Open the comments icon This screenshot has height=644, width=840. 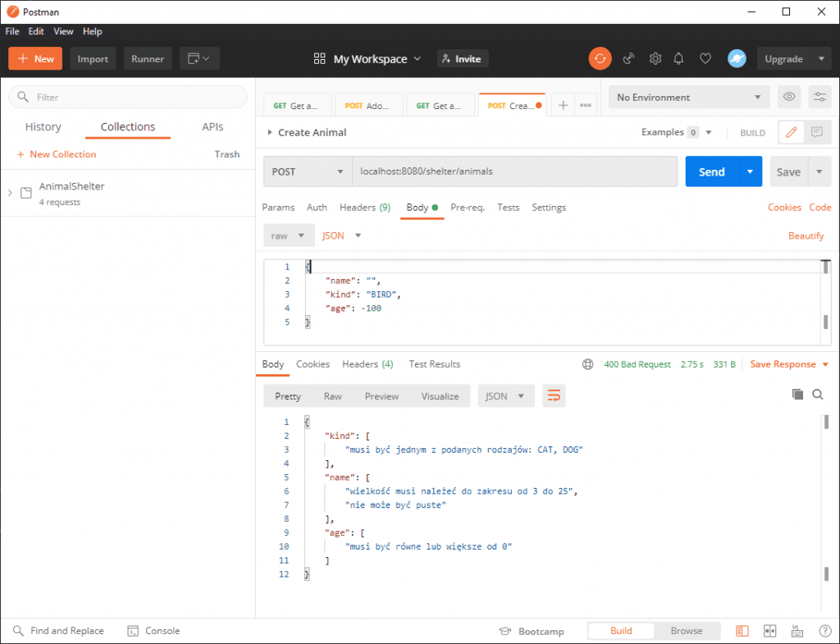click(x=817, y=132)
